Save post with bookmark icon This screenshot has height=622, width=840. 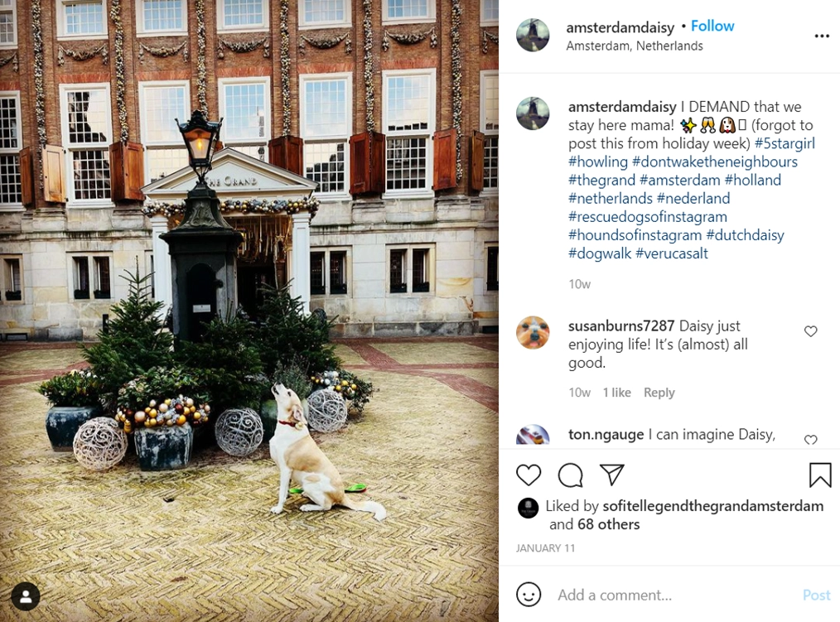820,475
